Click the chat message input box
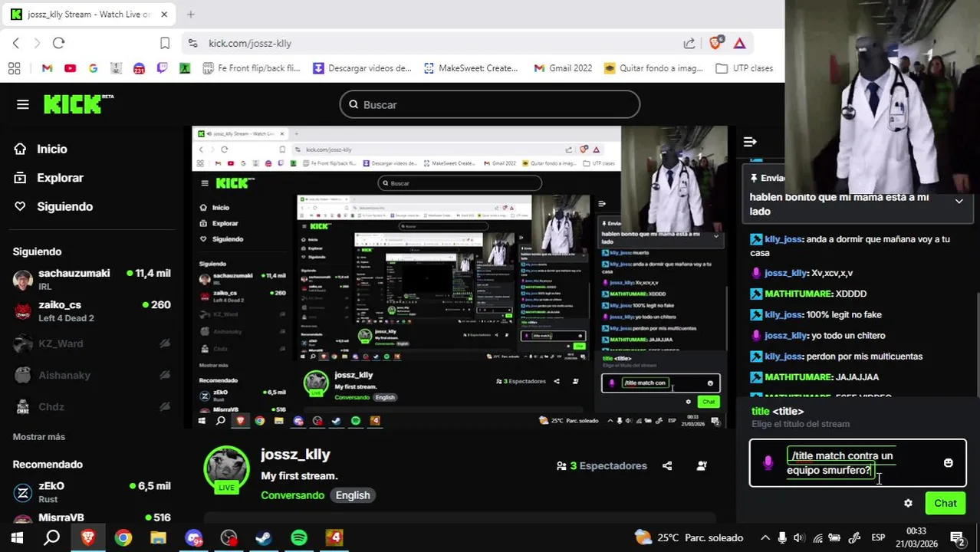Image resolution: width=980 pixels, height=552 pixels. click(x=857, y=463)
